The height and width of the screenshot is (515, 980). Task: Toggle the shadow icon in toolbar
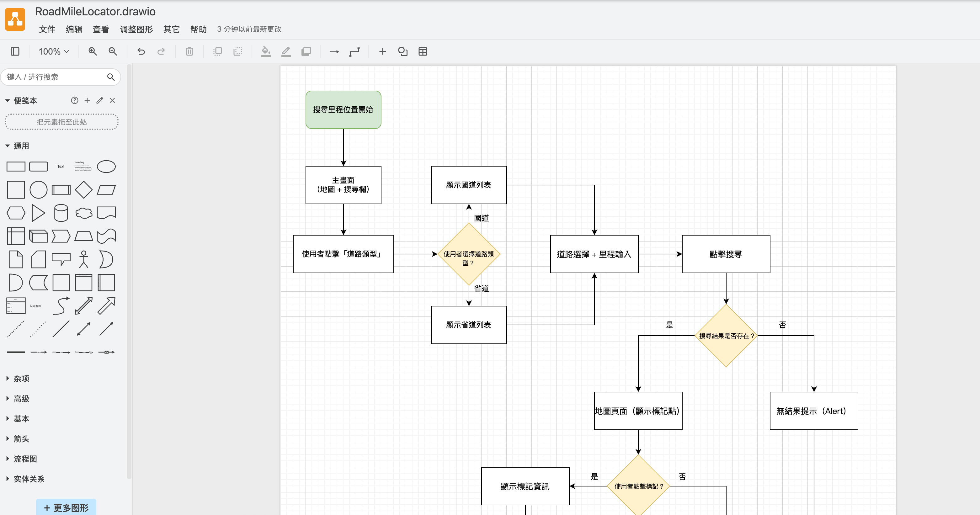pyautogui.click(x=306, y=51)
